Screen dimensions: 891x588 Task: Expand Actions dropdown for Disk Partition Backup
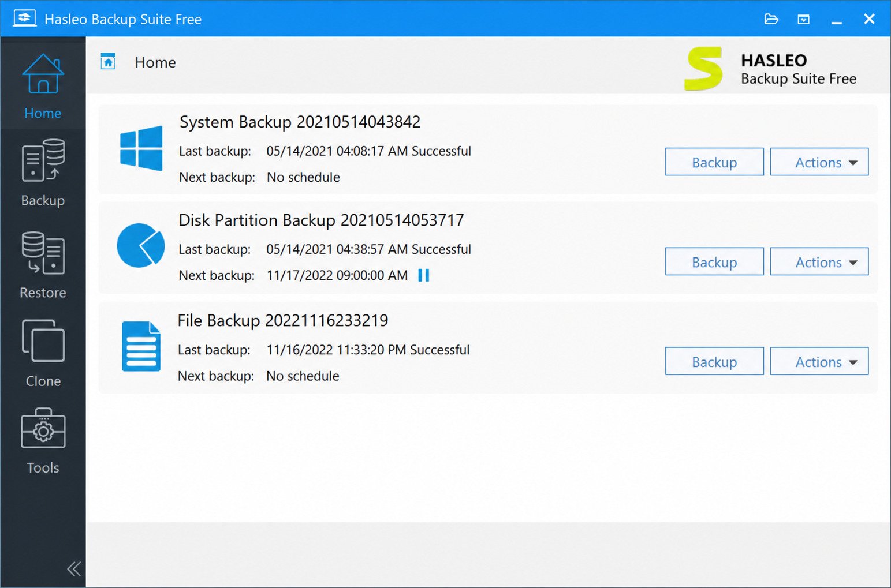(x=819, y=262)
